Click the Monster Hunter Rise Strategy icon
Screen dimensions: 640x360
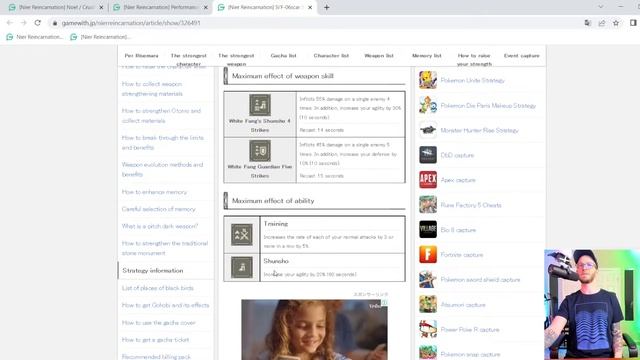coord(428,130)
